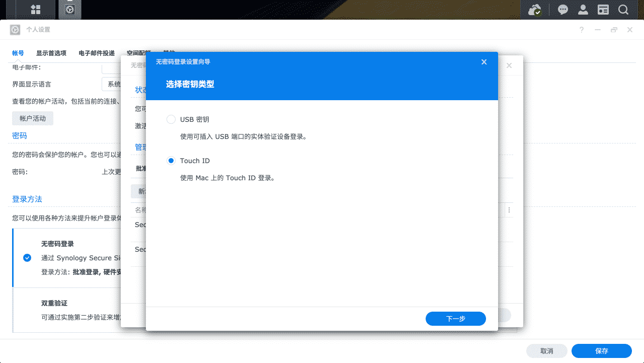Viewport: 644px width, 363px height.
Task: Click the 密码 section heading
Action: 20,135
